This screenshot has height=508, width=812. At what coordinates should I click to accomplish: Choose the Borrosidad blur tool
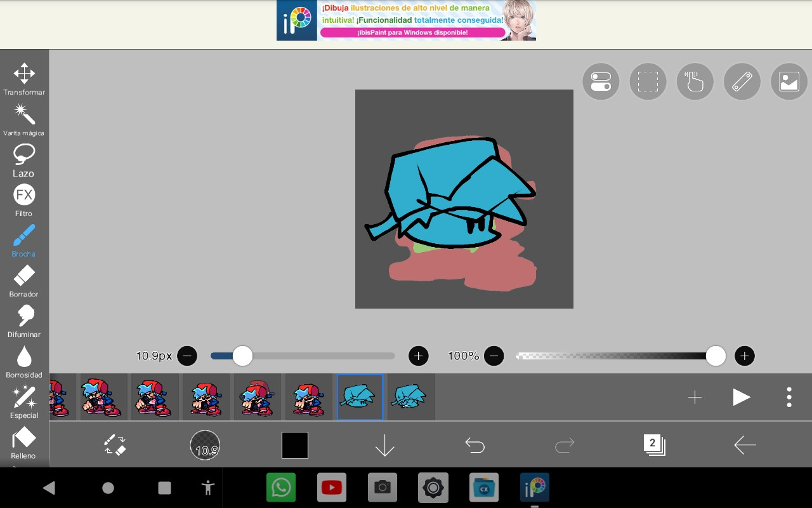coord(24,362)
